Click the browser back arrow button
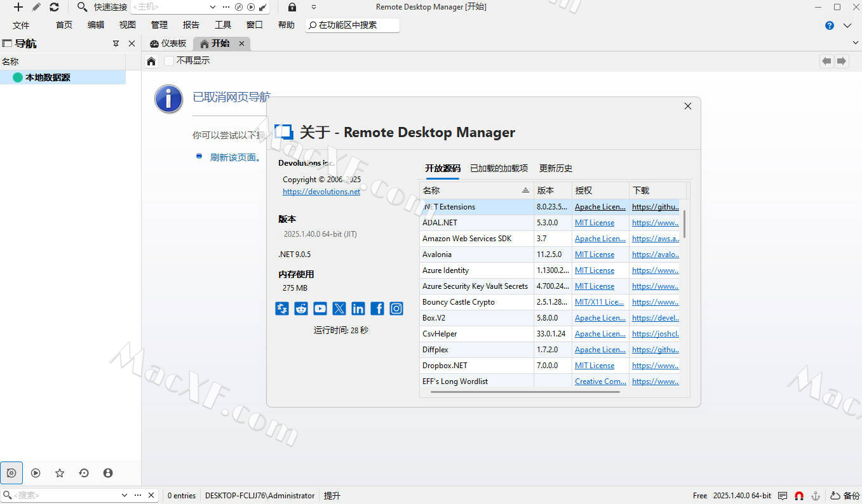 click(x=826, y=61)
